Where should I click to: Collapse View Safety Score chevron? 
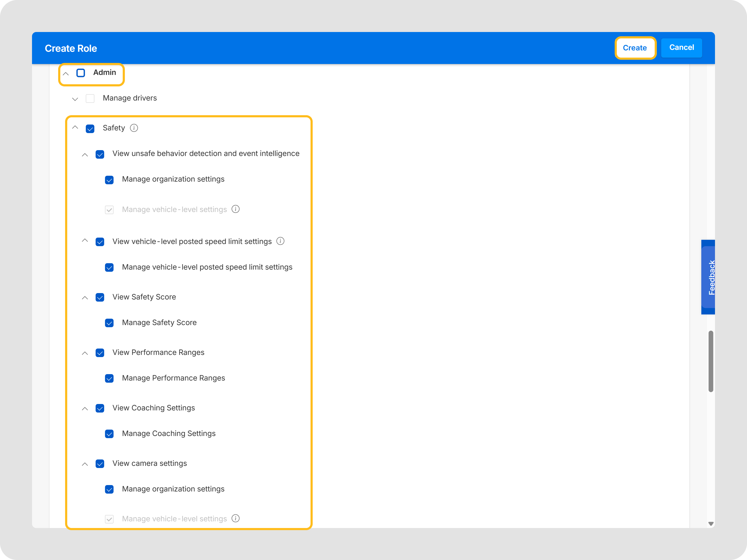(x=85, y=298)
